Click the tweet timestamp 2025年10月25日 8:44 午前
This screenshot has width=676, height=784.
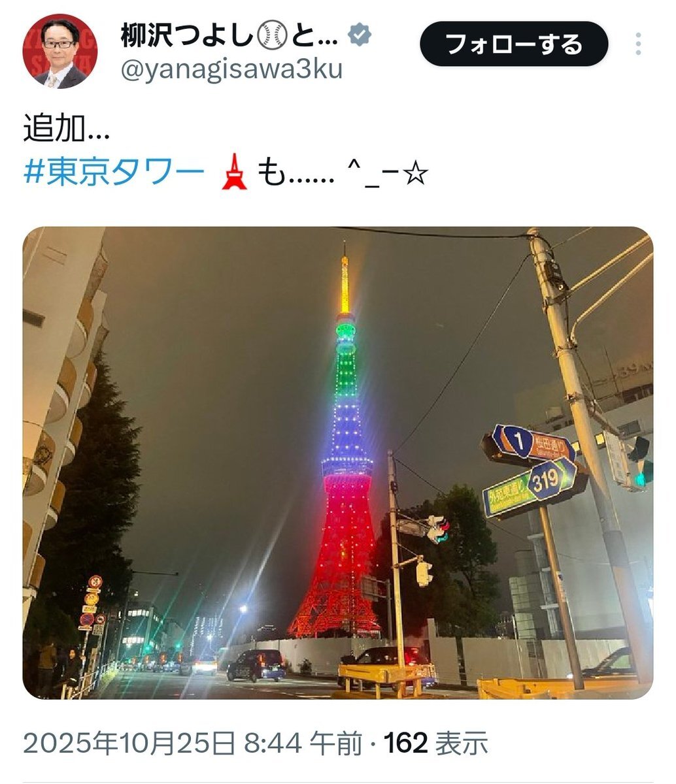click(192, 743)
